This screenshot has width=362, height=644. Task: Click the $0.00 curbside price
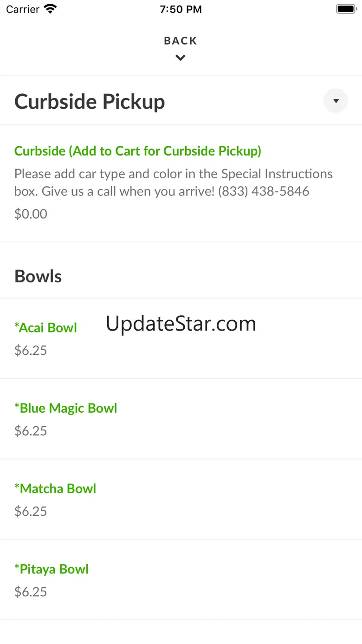(x=31, y=214)
